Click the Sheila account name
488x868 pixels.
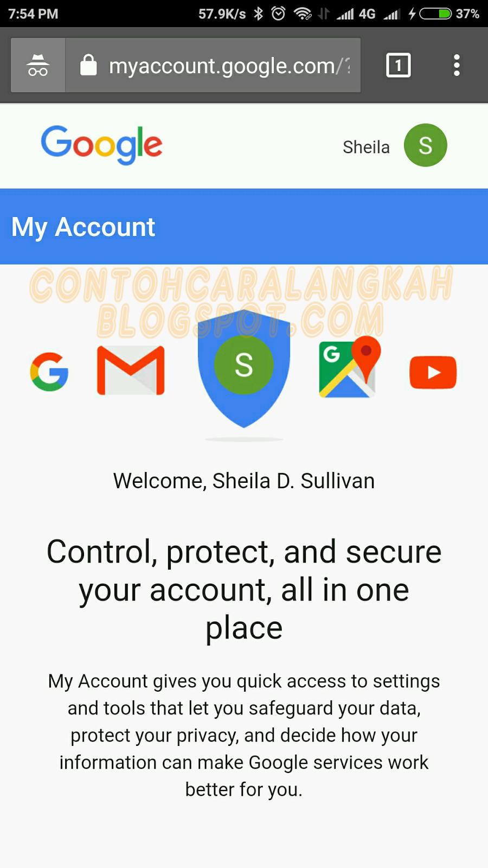[x=366, y=147]
